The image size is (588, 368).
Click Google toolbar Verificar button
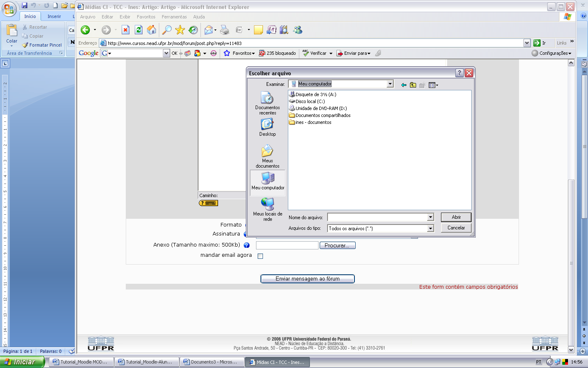coord(314,53)
